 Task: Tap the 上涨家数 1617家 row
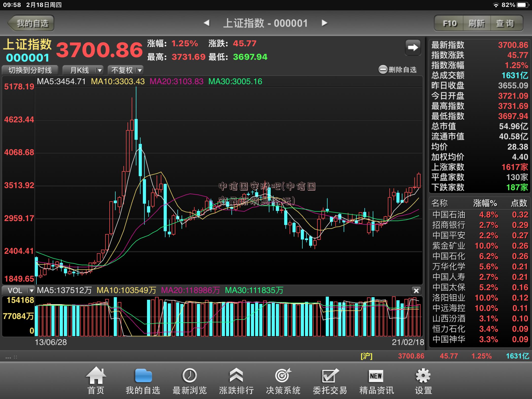point(480,167)
